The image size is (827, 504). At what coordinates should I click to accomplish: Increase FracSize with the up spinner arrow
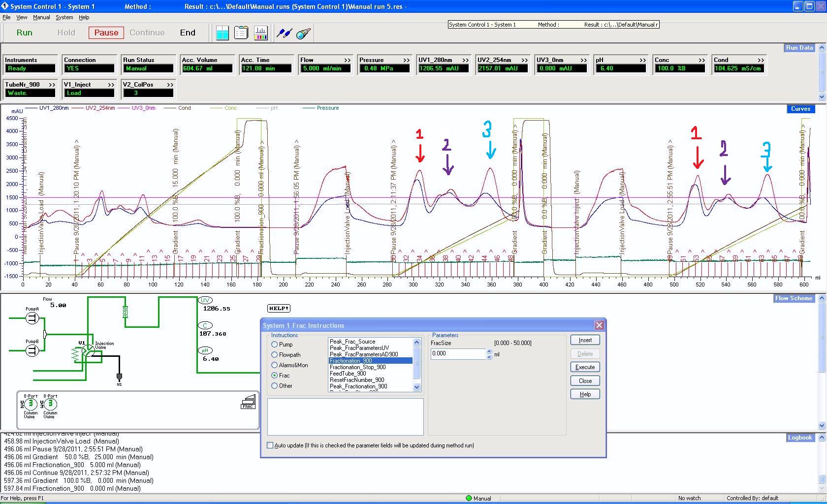(489, 351)
